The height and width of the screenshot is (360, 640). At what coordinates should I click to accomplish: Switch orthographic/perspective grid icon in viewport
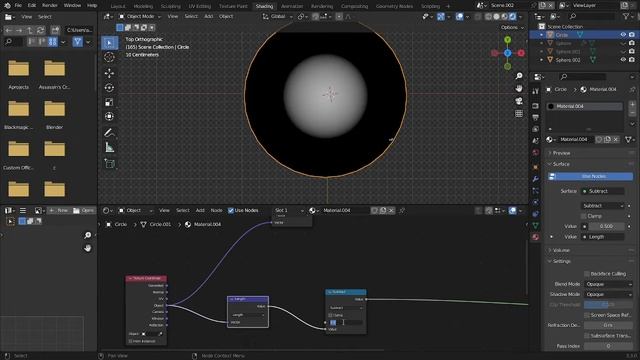519,113
